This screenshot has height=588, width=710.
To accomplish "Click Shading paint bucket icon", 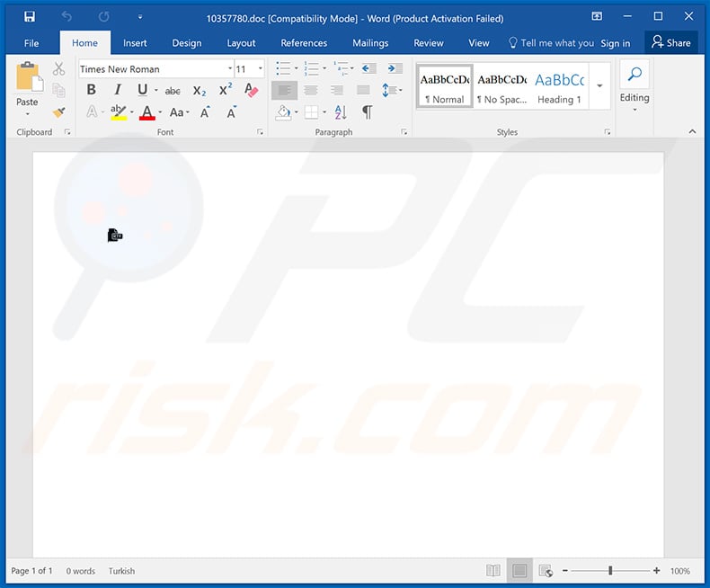I will 283,112.
